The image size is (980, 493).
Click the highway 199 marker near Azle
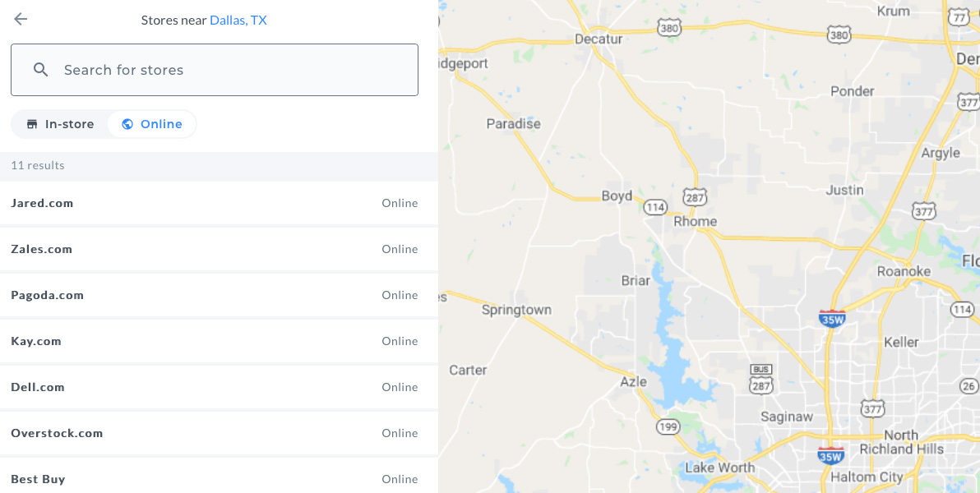(668, 426)
